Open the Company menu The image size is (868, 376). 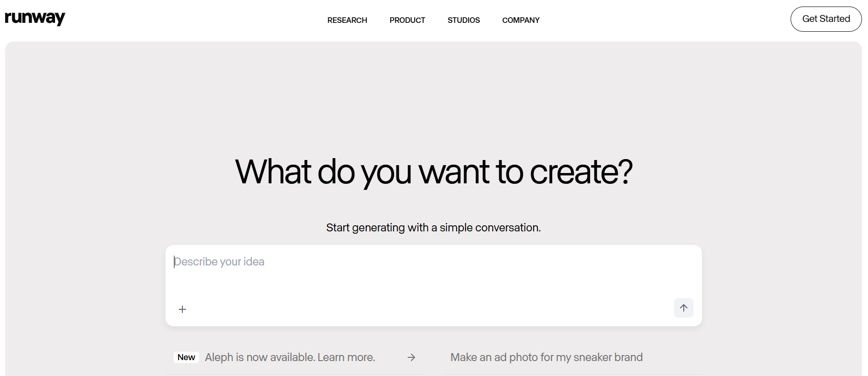pos(521,20)
